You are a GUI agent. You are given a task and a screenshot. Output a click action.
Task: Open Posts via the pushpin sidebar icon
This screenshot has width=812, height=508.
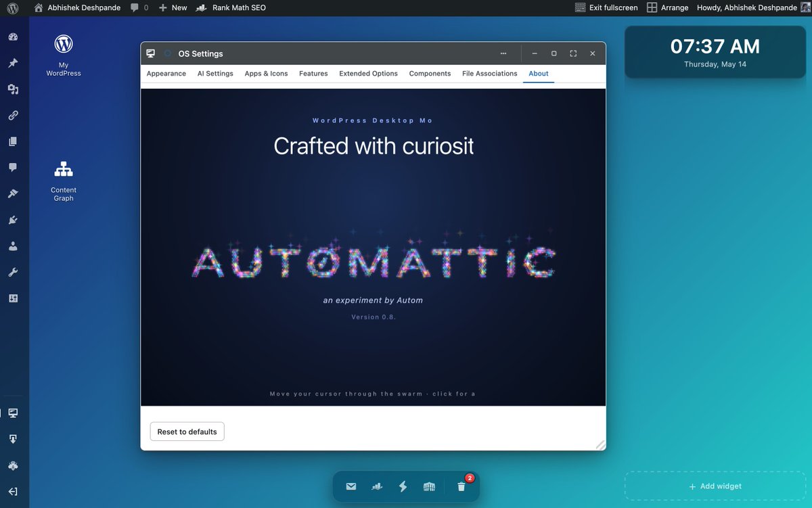[x=13, y=63]
